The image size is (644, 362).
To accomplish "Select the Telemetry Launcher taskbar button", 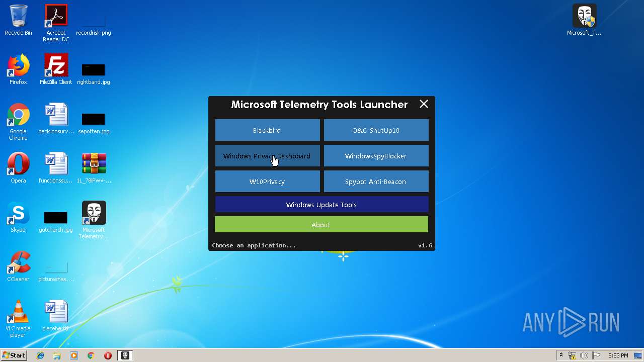I will (126, 355).
